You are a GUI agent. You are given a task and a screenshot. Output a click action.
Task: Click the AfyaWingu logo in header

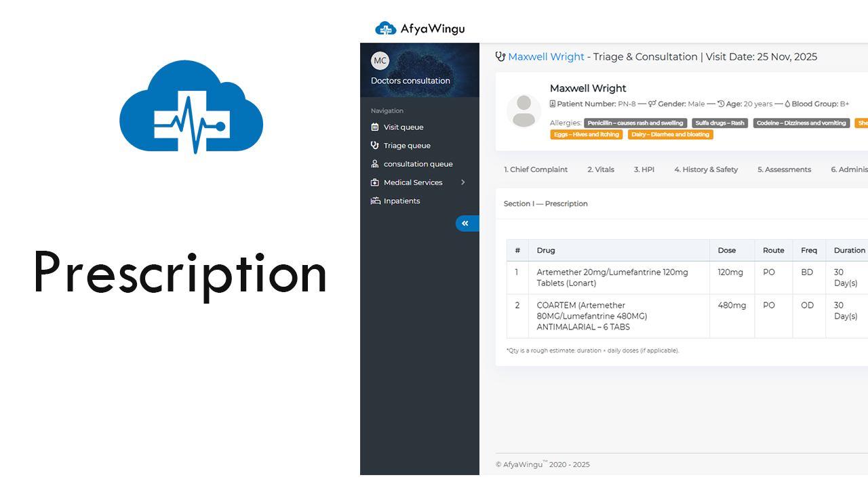(420, 28)
